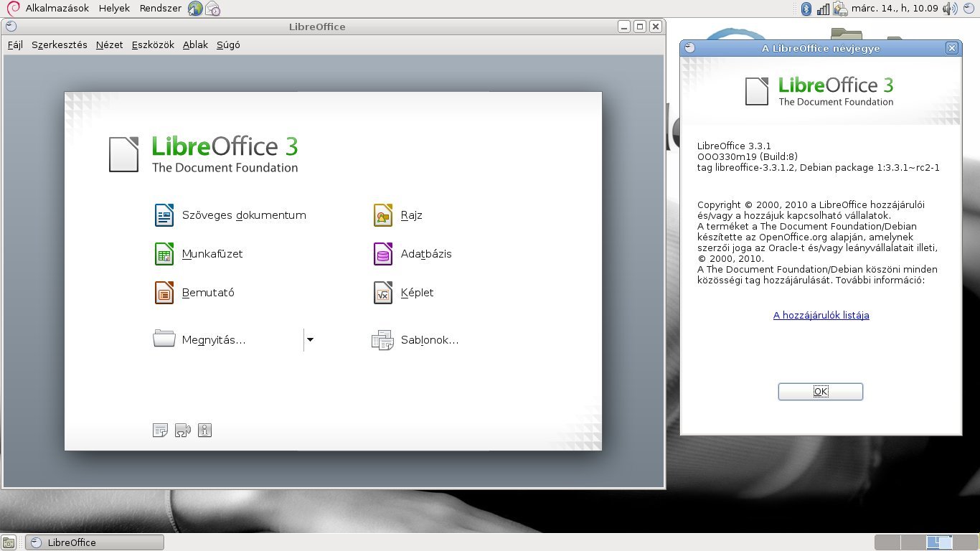Select the LibreOffice taskbar entry
The height and width of the screenshot is (551, 980).
(93, 542)
